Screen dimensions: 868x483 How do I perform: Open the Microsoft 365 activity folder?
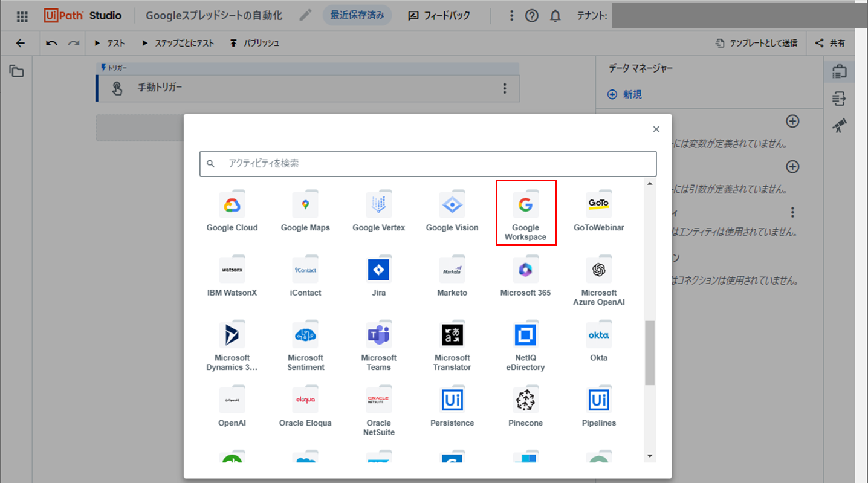coord(525,276)
